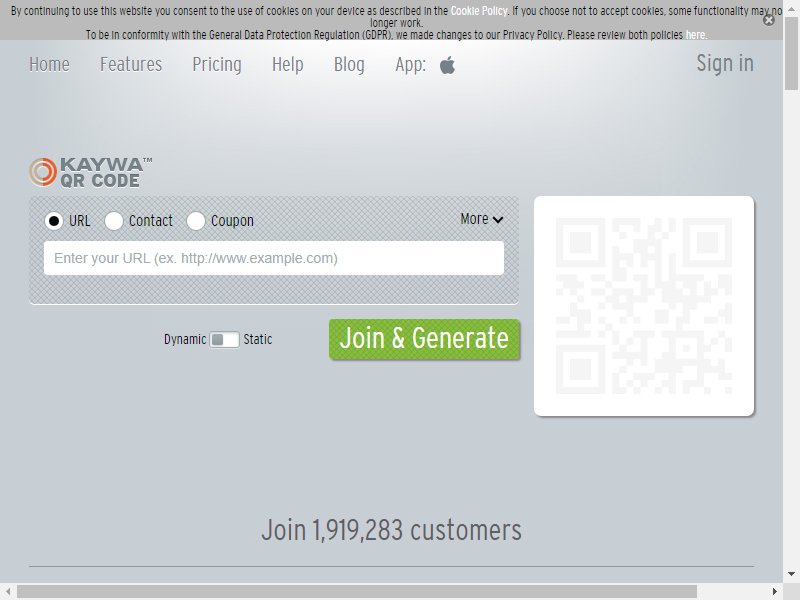The image size is (800, 600).
Task: Click the horizontal scrollbar left arrow
Action: click(x=8, y=591)
